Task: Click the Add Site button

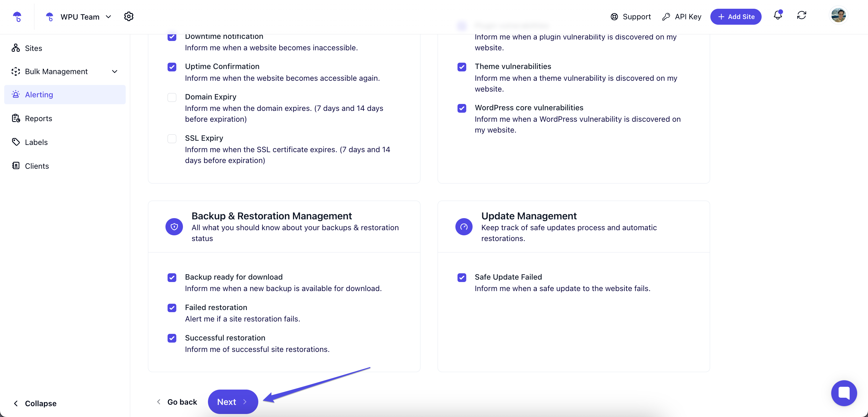Action: coord(736,17)
